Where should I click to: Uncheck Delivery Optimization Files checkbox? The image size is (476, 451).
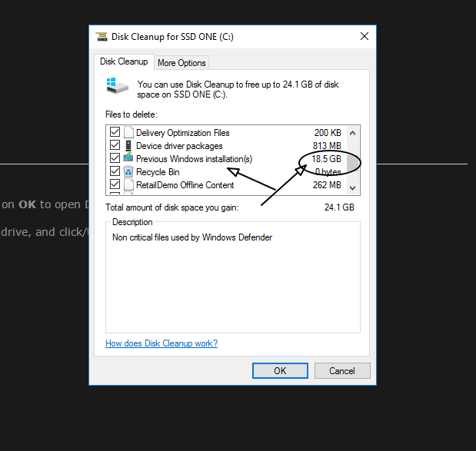point(115,132)
